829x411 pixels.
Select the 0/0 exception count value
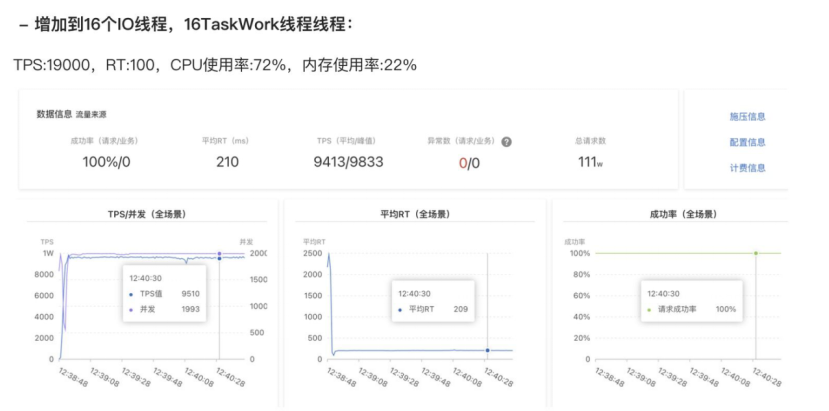click(x=469, y=163)
